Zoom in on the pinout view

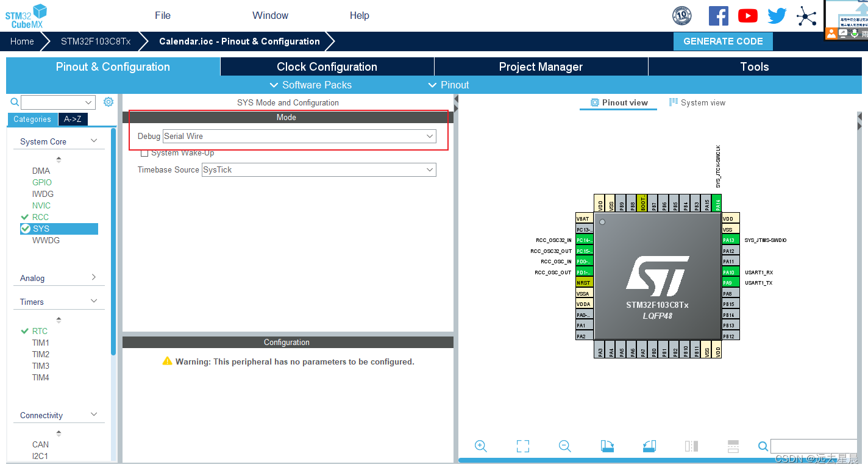(x=481, y=446)
